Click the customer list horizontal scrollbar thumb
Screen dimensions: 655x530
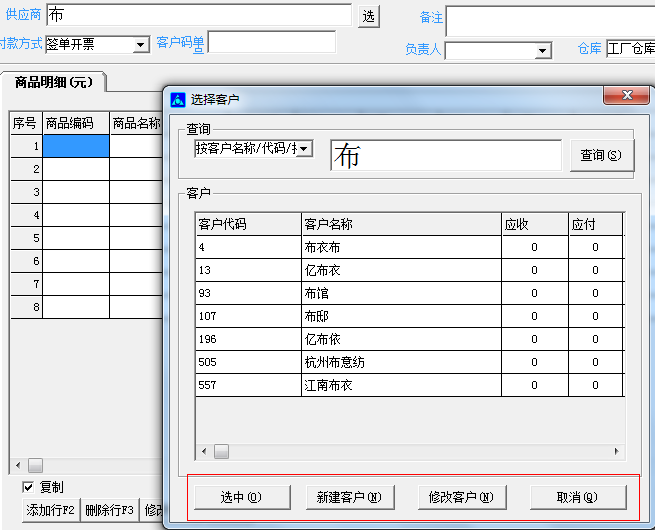221,451
